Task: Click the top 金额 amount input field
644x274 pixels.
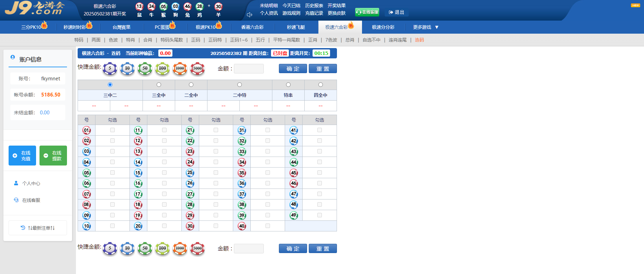Action: click(249, 69)
